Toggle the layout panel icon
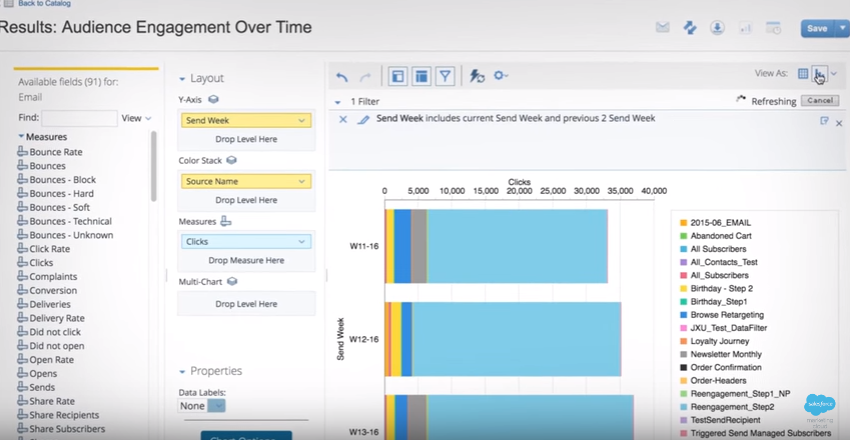Screen dimensions: 850x440 [x=421, y=76]
